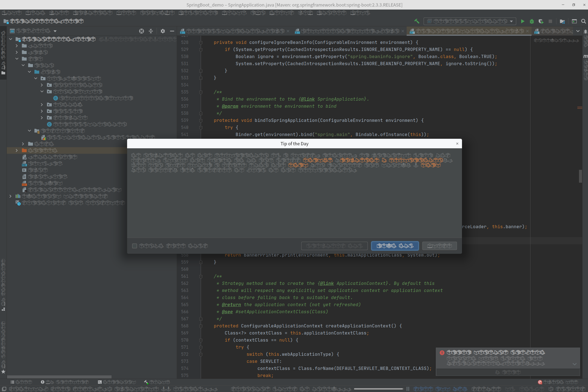The image size is (588, 392).
Task: Pause the background process in status bar
Action: 408,389
